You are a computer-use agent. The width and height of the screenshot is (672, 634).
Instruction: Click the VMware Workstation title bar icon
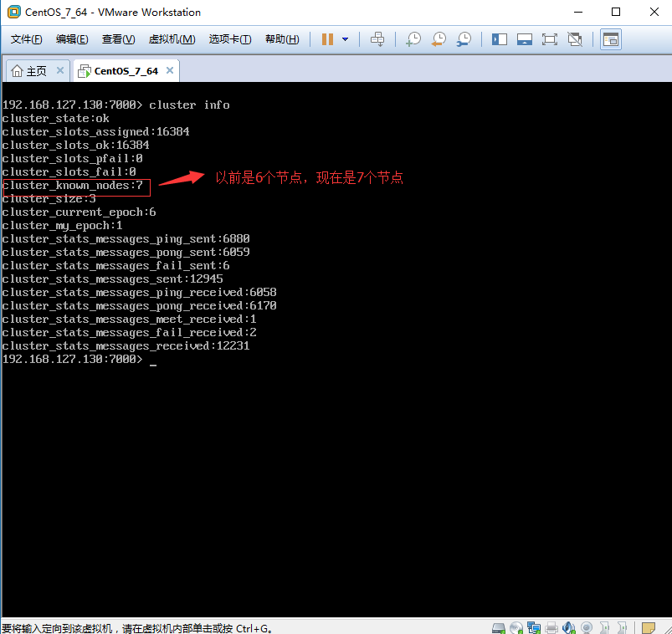(x=14, y=12)
